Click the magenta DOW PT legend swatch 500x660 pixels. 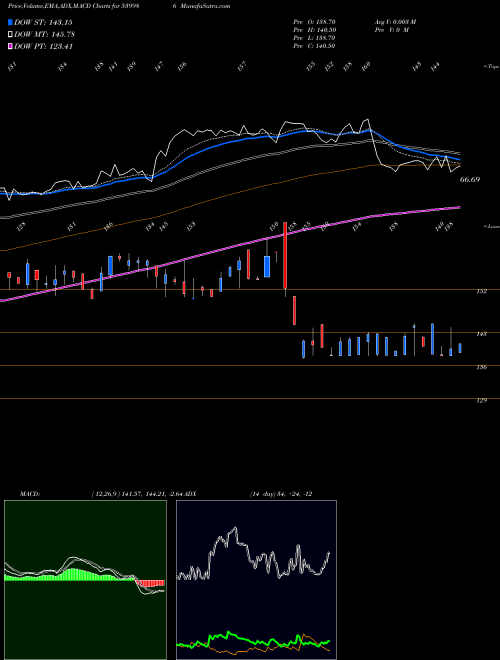[x=10, y=46]
